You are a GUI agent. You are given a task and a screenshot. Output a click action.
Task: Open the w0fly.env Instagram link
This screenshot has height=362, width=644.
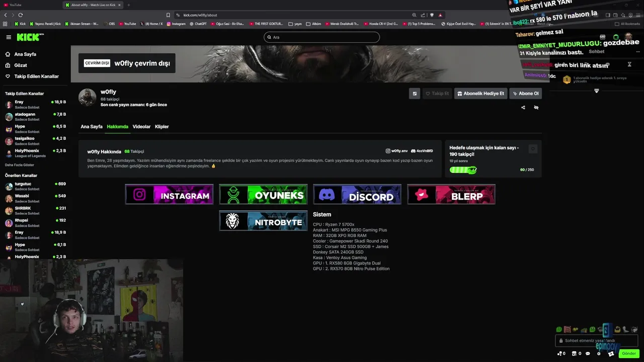[x=396, y=151]
